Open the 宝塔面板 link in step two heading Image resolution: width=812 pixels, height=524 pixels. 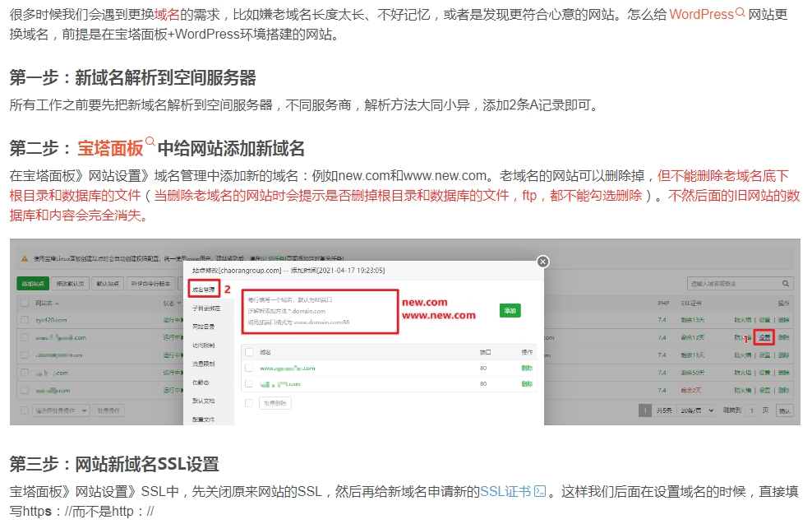110,148
